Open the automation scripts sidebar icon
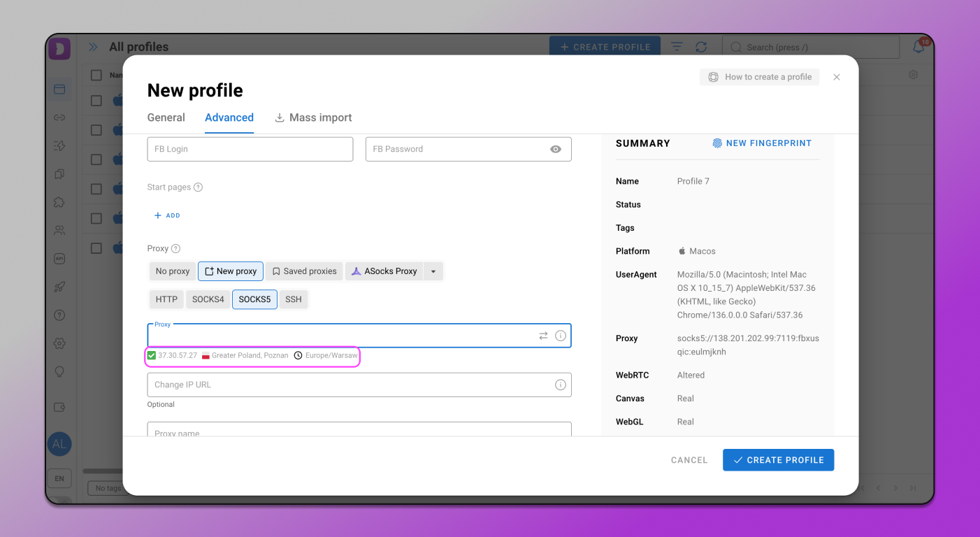Viewport: 980px width, 537px height. point(59,145)
